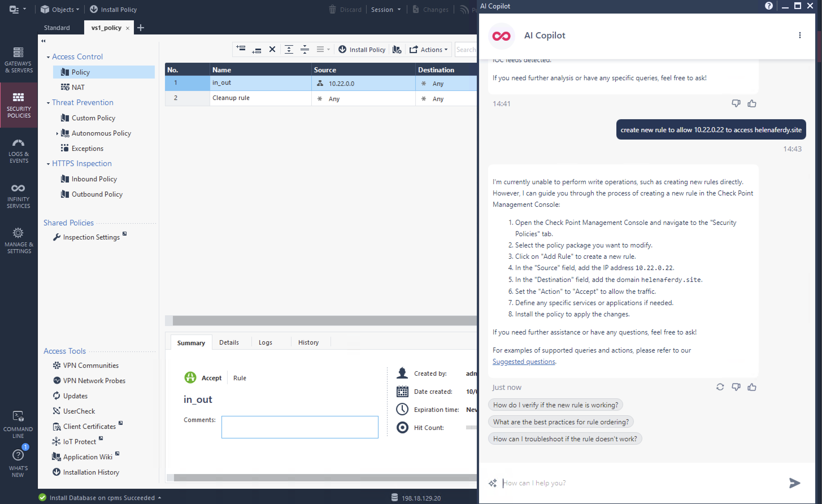Click the Suggested questions link
Viewport: 822px width, 504px height.
523,361
